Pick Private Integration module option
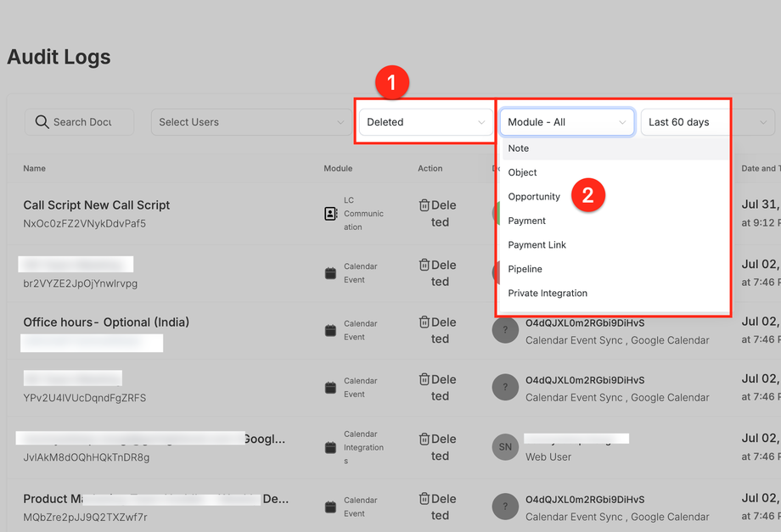Image resolution: width=781 pixels, height=532 pixels. click(x=548, y=294)
